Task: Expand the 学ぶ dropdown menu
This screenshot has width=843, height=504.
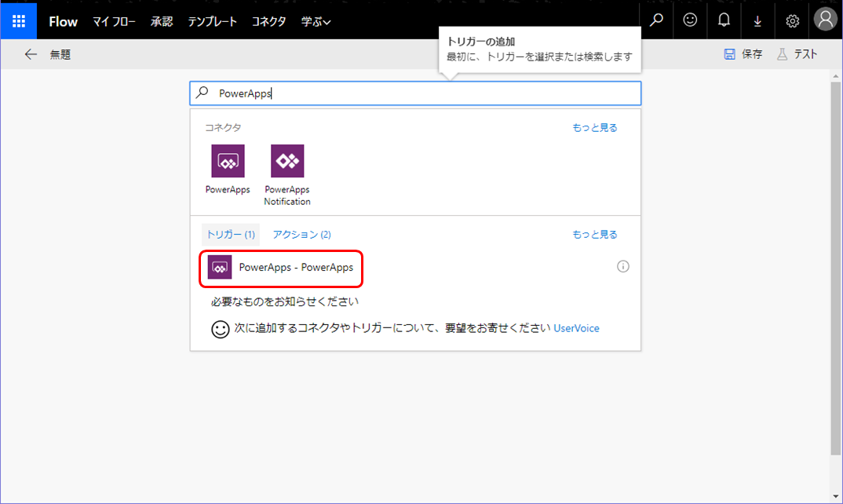Action: (x=316, y=21)
